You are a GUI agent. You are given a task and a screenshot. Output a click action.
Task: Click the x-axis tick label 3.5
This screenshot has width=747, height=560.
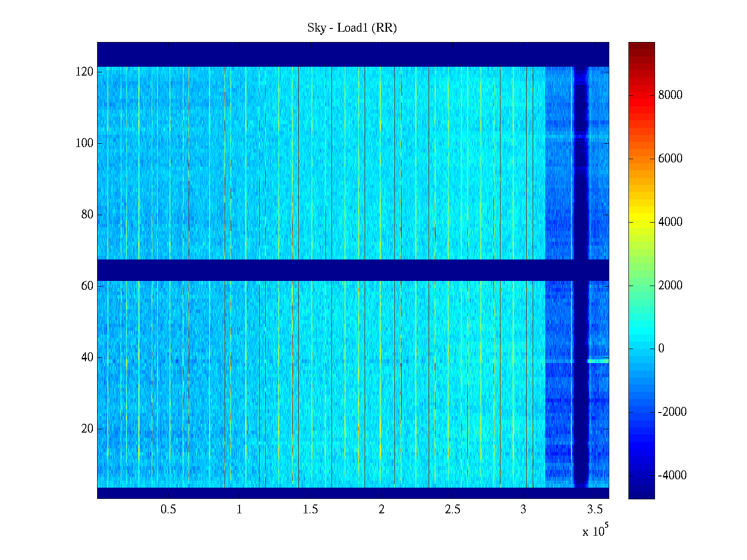click(595, 510)
